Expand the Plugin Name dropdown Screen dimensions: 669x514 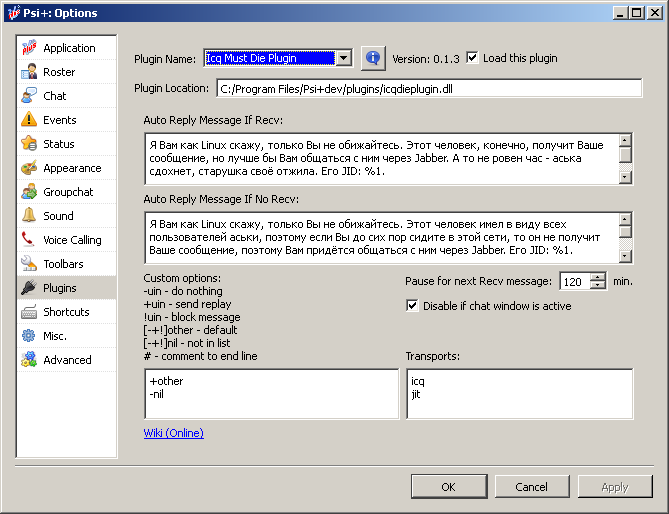344,58
